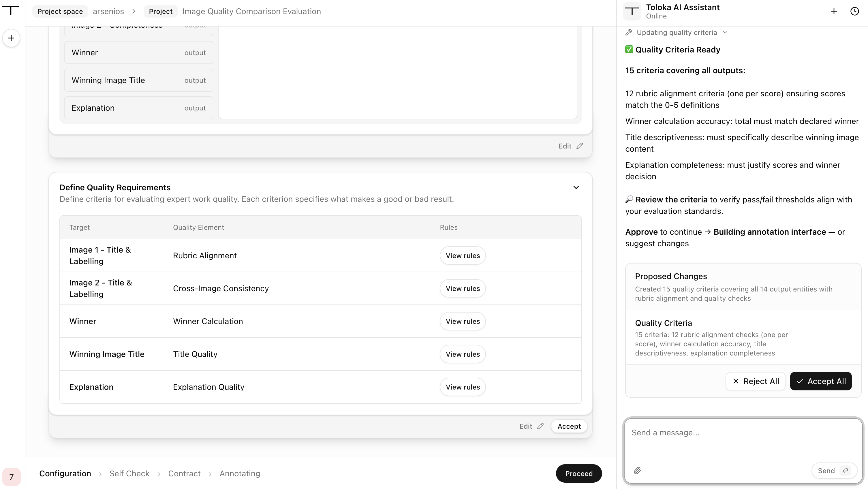Click the pencil icon beside upper Edit
This screenshot has height=489, width=868.
580,146
